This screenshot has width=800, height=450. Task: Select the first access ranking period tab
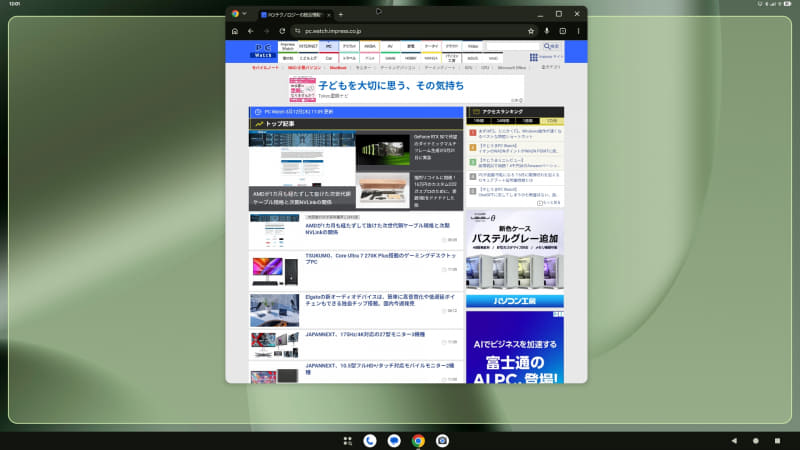479,121
